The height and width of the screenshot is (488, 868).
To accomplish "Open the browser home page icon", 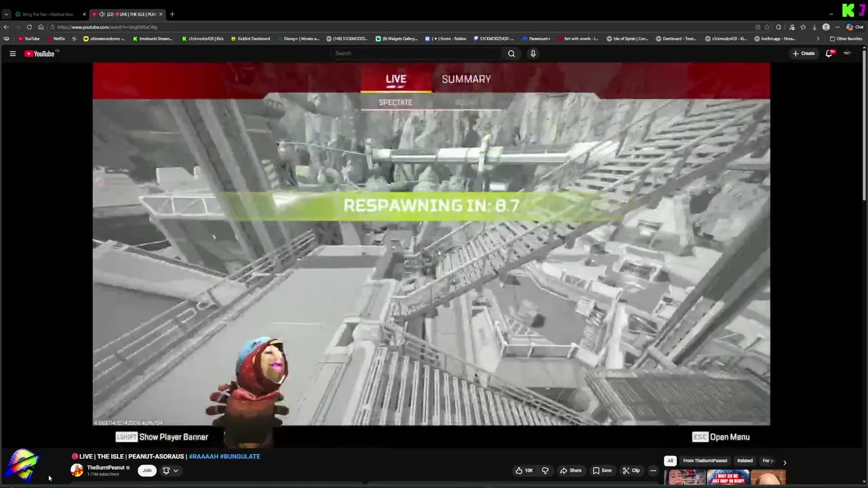I will tap(41, 27).
